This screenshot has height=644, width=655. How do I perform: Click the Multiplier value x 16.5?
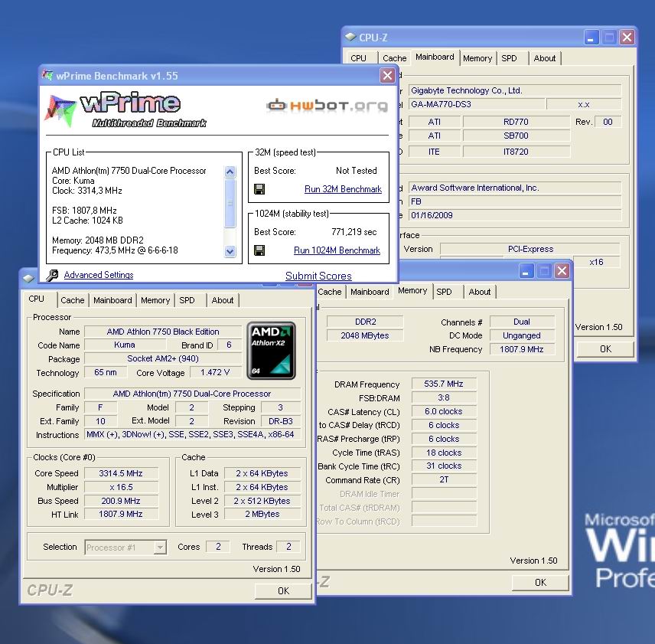pyautogui.click(x=121, y=487)
